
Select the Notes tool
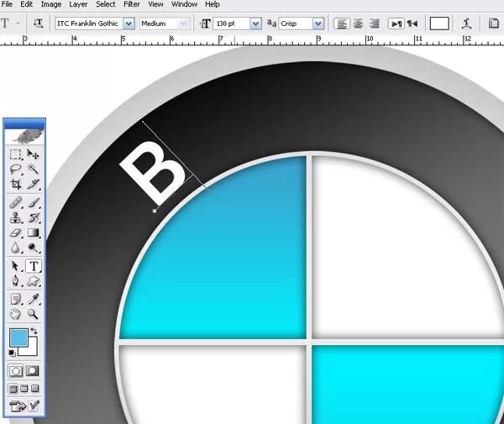coord(15,300)
